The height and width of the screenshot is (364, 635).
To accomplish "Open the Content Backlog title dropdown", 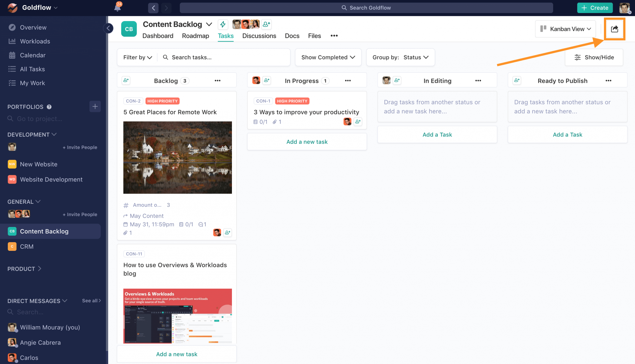I will click(x=210, y=24).
